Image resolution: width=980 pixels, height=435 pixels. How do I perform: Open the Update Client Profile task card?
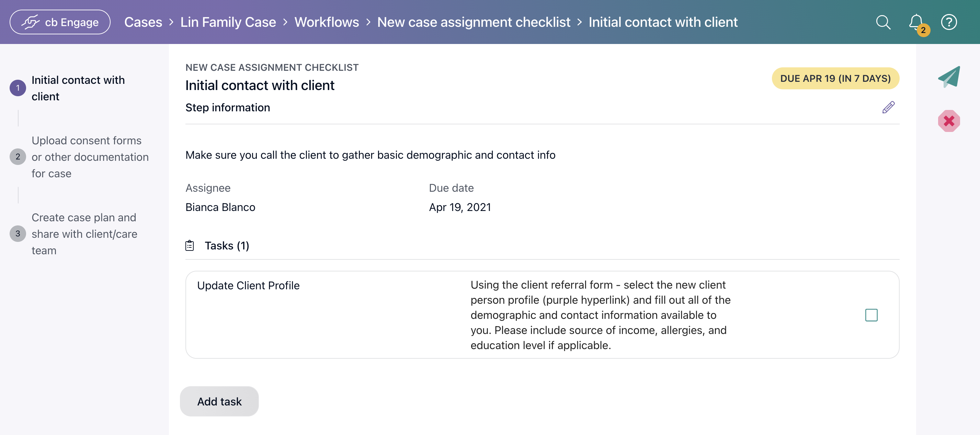[x=248, y=285]
